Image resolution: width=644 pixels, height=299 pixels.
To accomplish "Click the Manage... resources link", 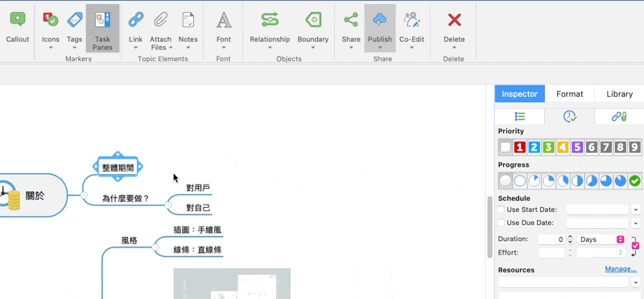I will [x=621, y=269].
